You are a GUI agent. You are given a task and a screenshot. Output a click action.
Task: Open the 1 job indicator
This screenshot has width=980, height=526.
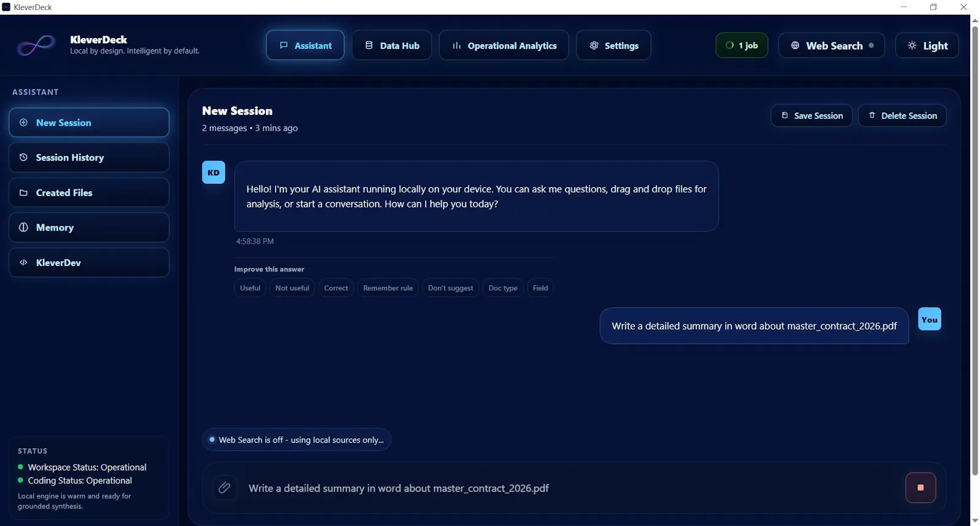click(742, 45)
